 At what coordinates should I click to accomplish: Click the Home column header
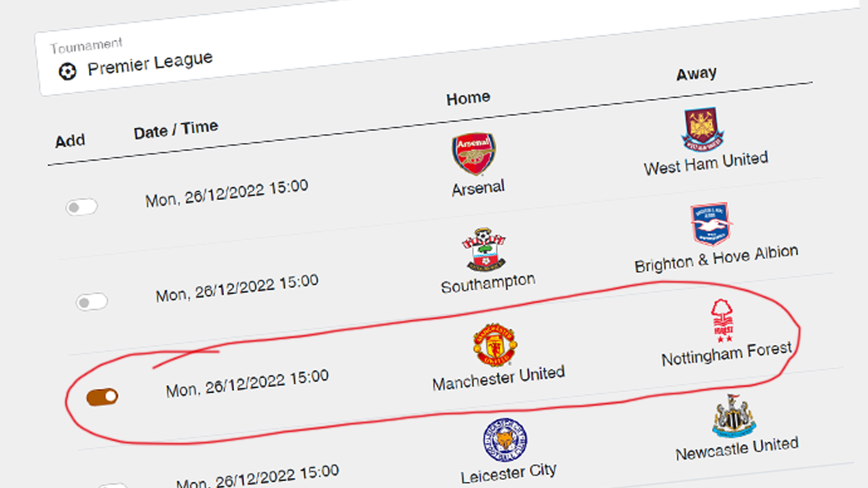tap(468, 98)
